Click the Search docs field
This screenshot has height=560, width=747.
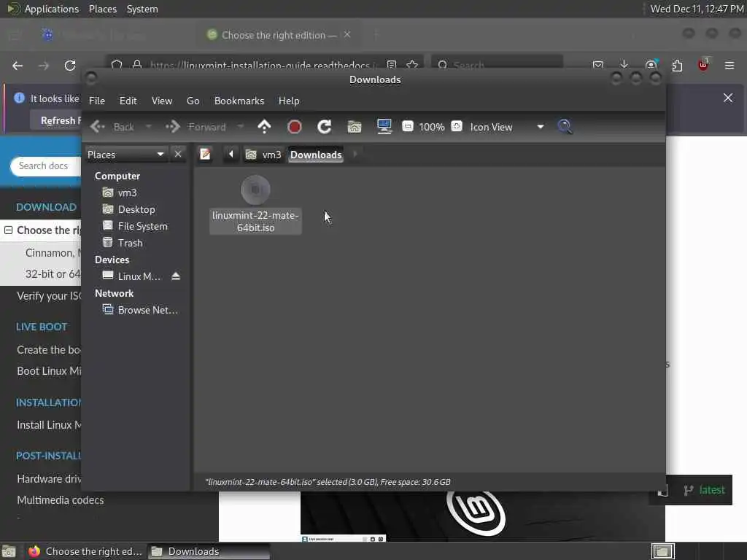(46, 166)
